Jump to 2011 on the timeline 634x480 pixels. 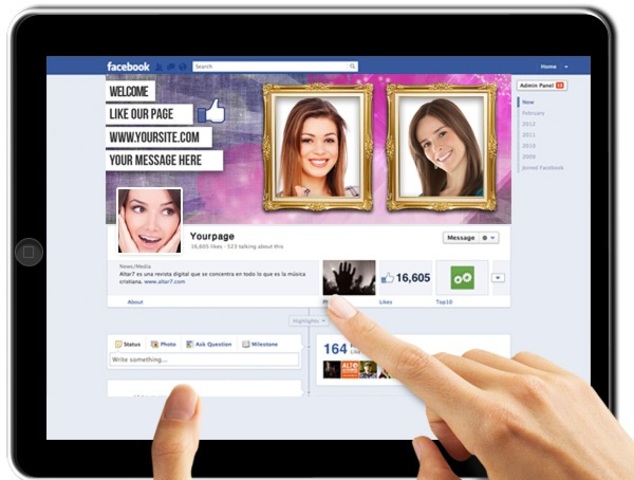[528, 135]
